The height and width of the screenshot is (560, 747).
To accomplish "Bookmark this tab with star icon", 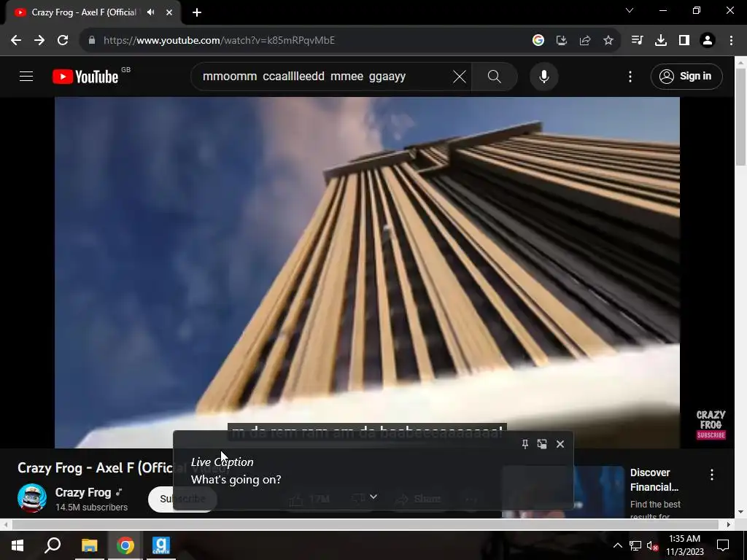I will click(608, 41).
